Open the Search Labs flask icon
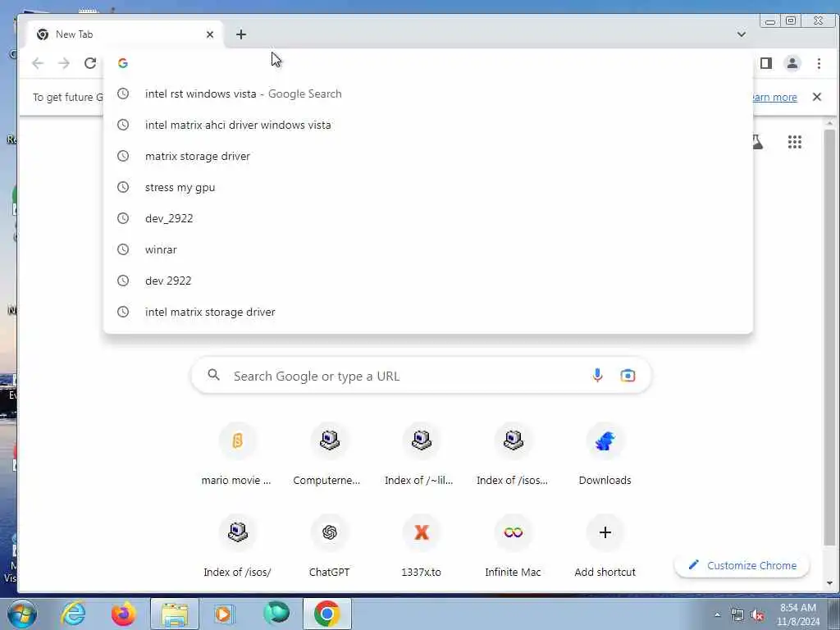The height and width of the screenshot is (630, 840). coord(757,142)
